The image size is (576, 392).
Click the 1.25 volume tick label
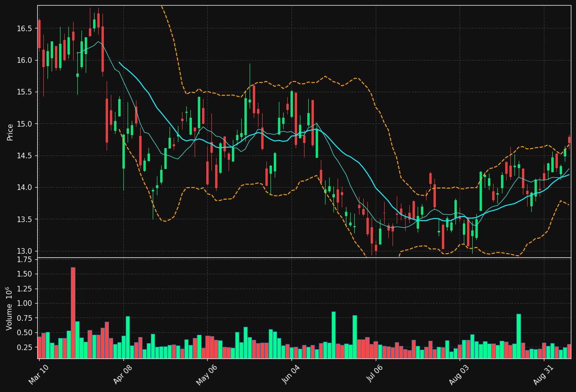click(24, 289)
